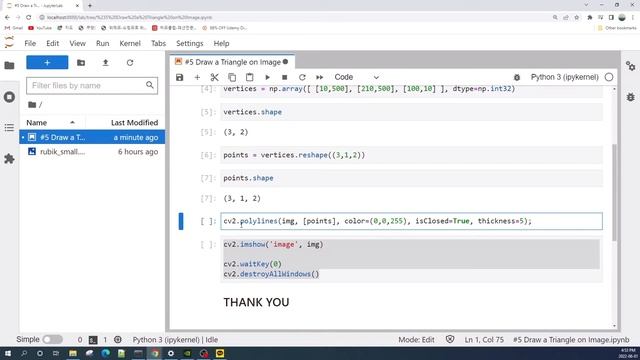This screenshot has width=640, height=360.
Task: Copy the selected cell in the notebook toolbar
Action: click(x=232, y=77)
